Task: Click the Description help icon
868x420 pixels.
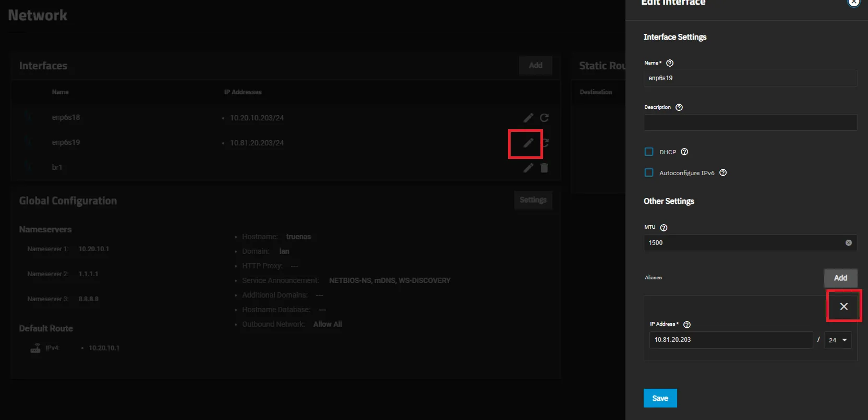Action: coord(679,107)
